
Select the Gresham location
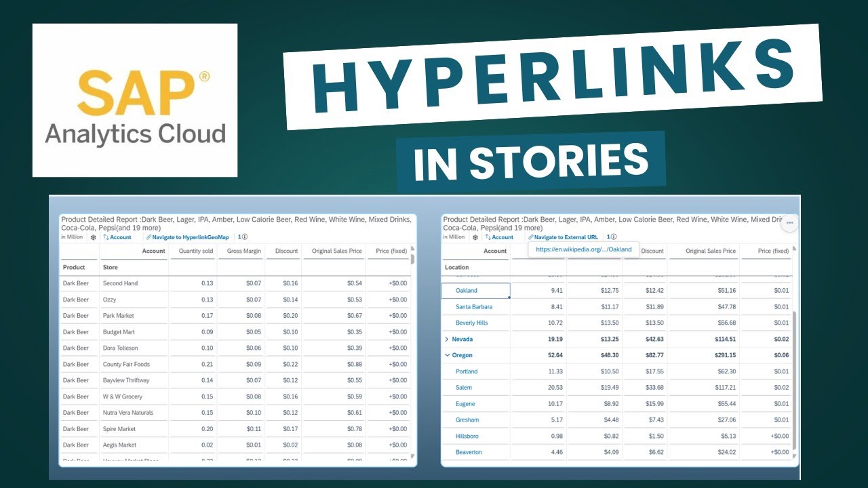(467, 420)
